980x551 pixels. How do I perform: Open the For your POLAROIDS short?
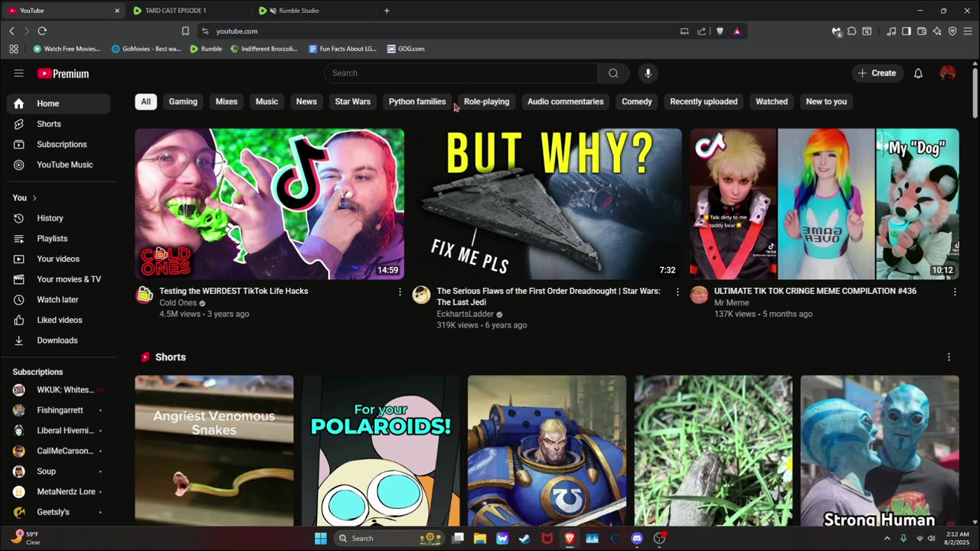[x=381, y=451]
